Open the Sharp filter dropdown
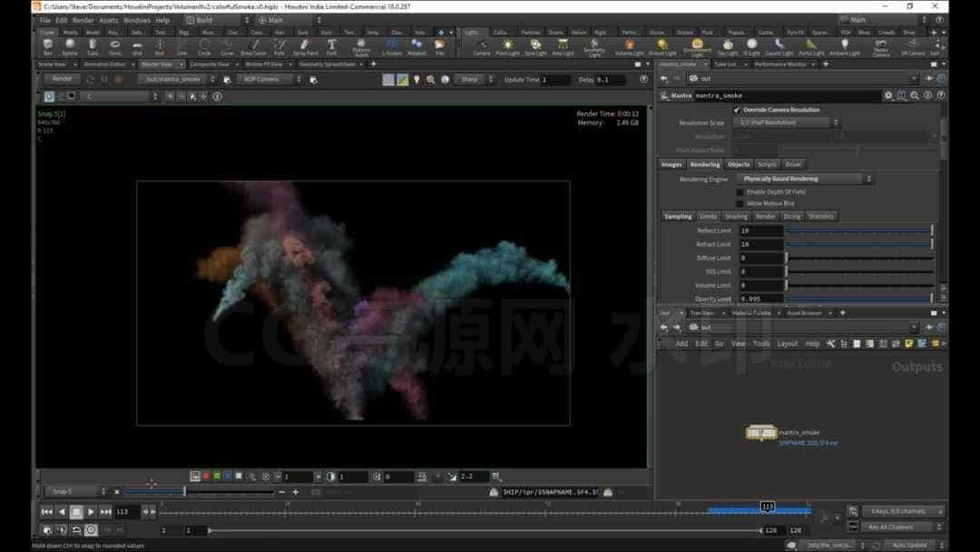 pos(475,79)
